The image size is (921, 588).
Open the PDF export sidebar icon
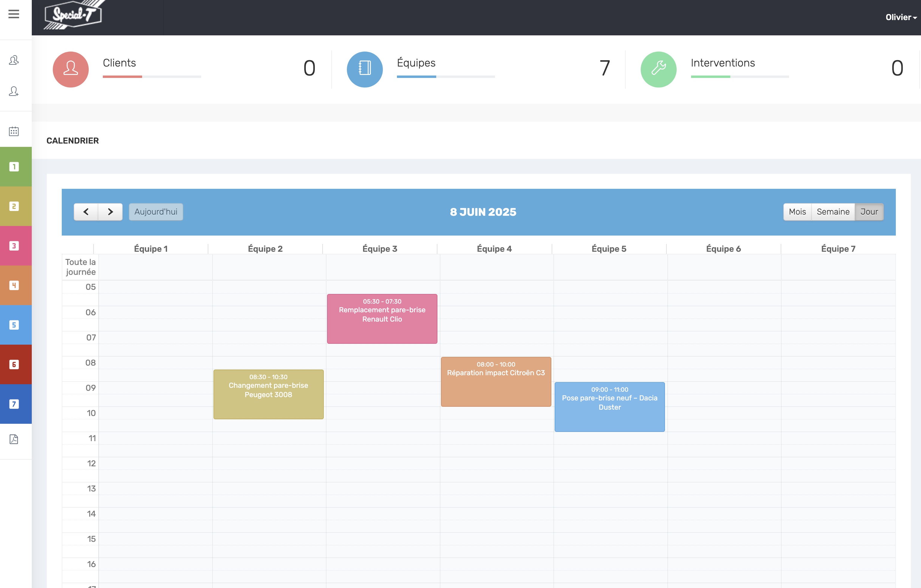click(x=14, y=439)
